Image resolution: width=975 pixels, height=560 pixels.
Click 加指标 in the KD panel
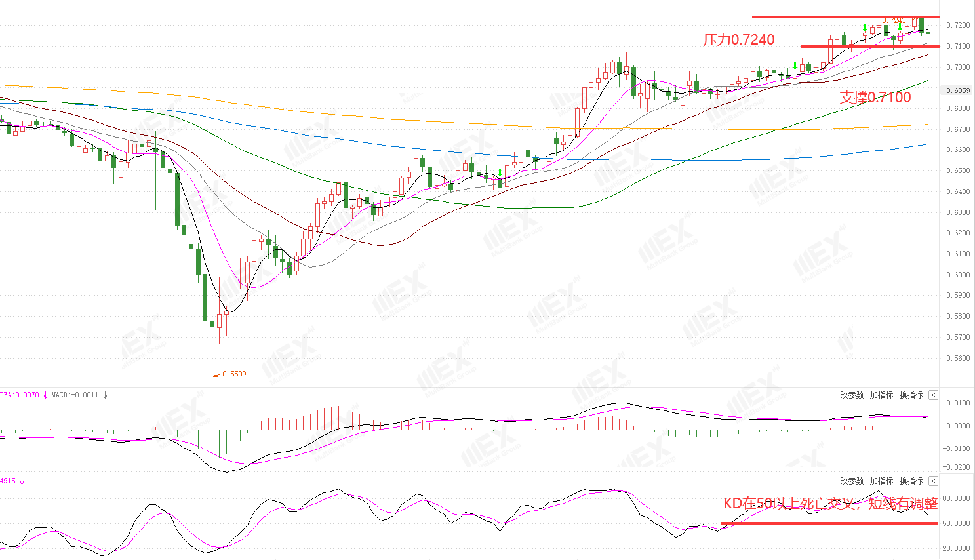(x=881, y=481)
